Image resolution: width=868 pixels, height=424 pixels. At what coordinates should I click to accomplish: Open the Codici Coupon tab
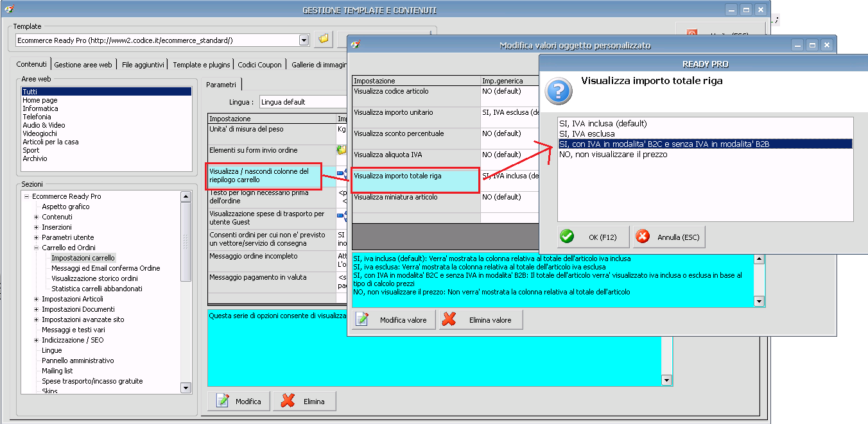point(259,65)
